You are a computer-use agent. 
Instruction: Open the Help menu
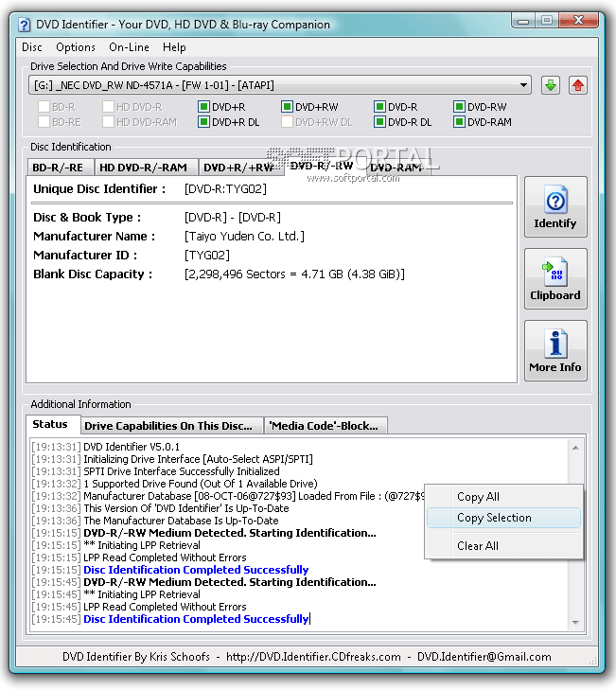pyautogui.click(x=174, y=47)
